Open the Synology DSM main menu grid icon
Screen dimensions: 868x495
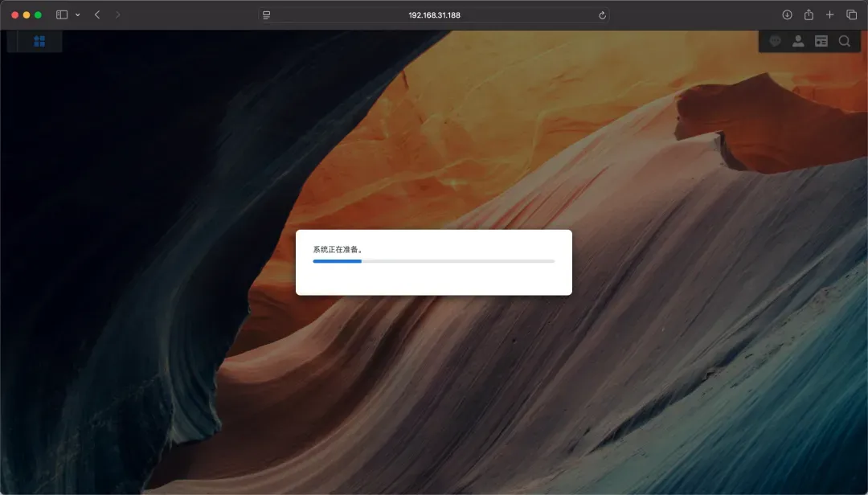tap(39, 42)
